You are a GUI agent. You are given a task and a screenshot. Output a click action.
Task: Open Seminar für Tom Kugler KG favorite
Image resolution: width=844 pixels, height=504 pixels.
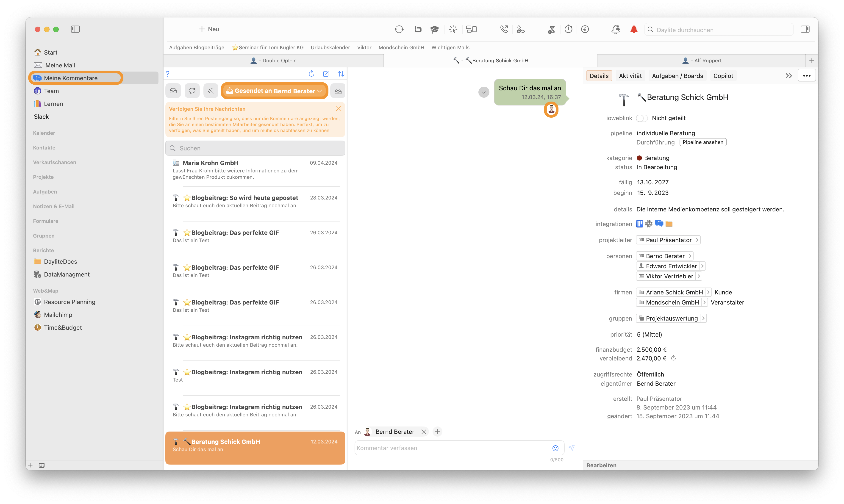click(x=268, y=47)
